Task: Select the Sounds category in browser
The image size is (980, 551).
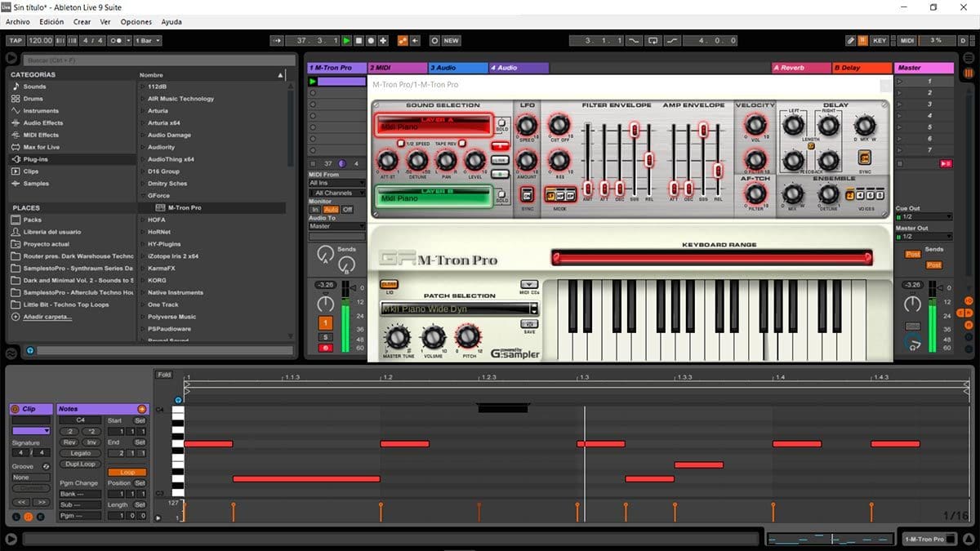Action: point(34,87)
